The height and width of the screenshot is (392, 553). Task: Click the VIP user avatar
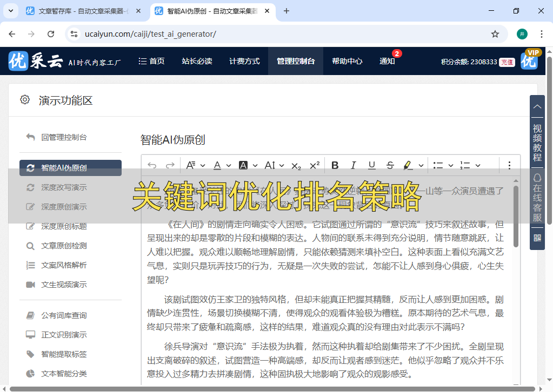[529, 60]
